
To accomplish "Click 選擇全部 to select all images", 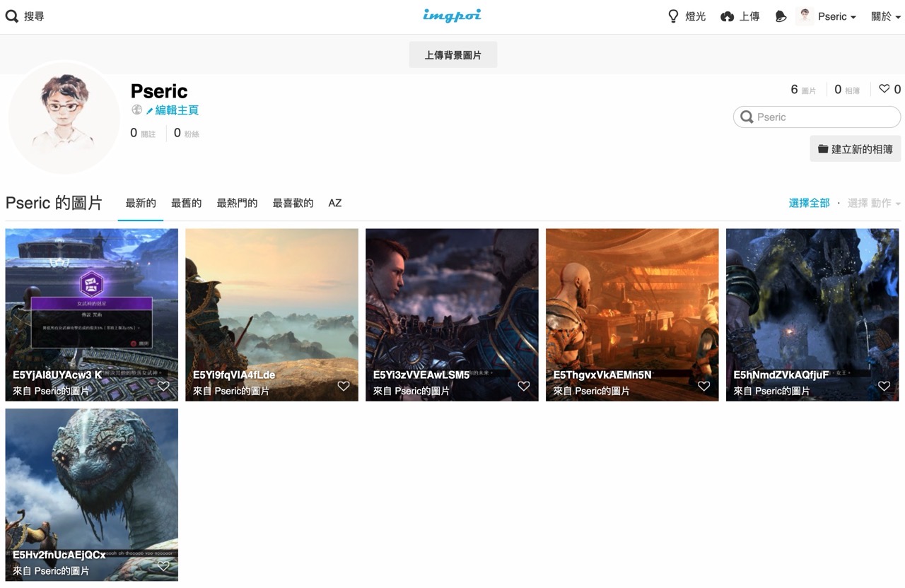I will point(810,203).
